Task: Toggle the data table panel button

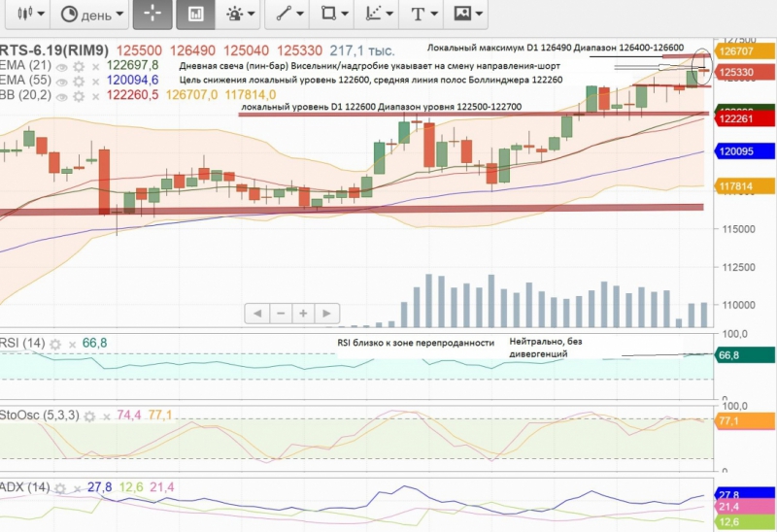Action: click(195, 14)
